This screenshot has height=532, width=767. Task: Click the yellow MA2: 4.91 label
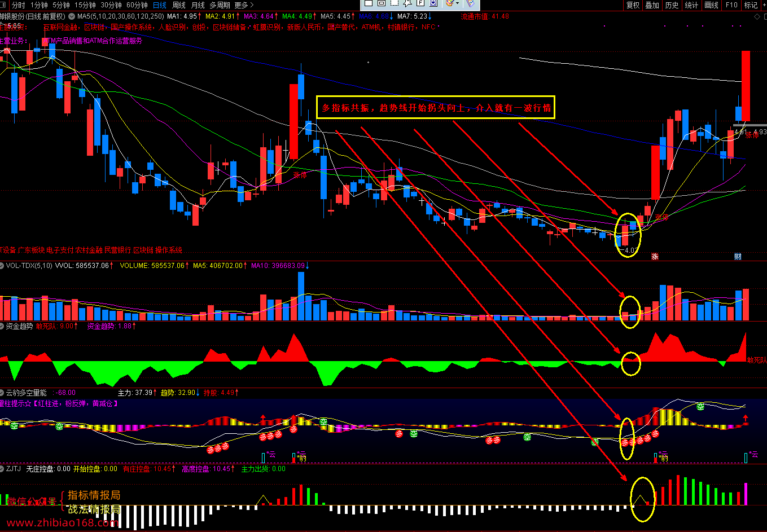coord(220,16)
